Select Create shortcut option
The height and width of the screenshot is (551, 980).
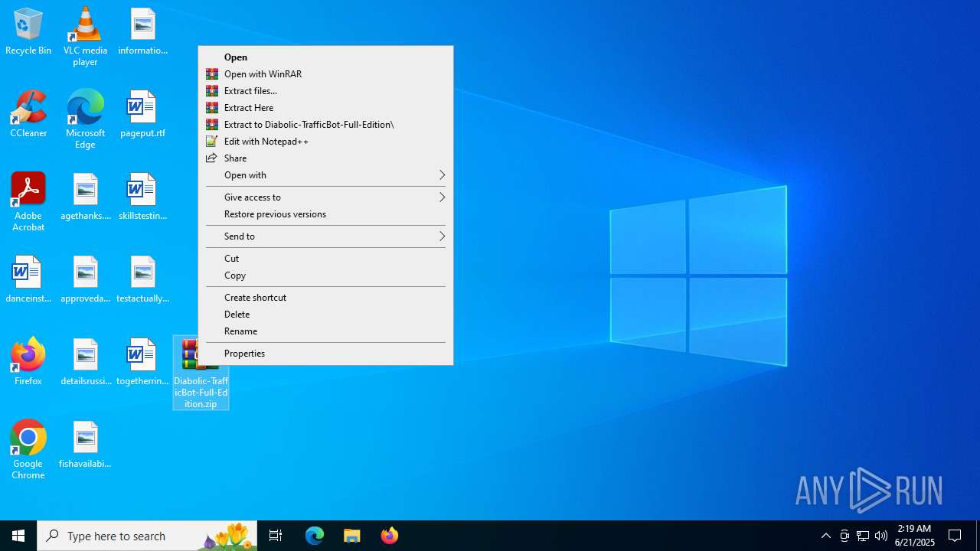(x=325, y=298)
